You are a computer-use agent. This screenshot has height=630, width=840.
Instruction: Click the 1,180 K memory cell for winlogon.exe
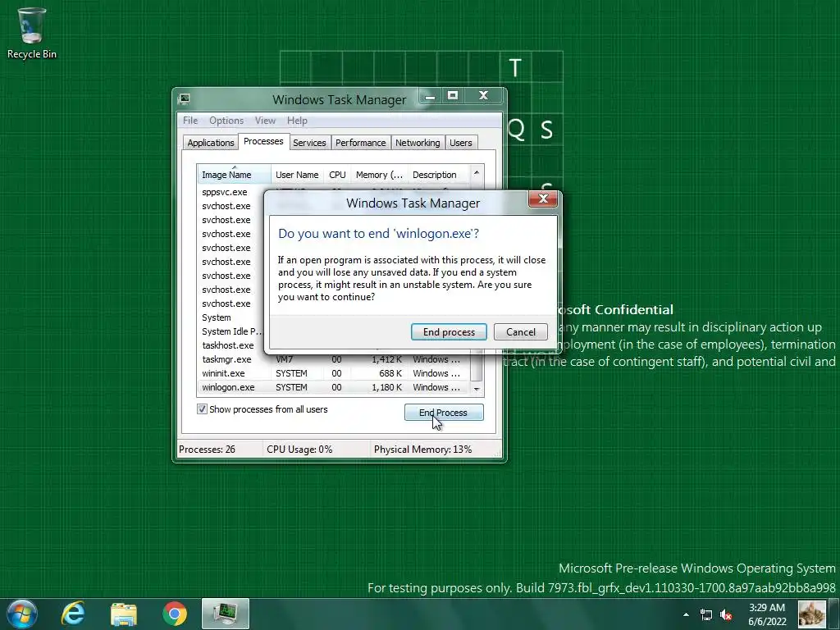(386, 387)
